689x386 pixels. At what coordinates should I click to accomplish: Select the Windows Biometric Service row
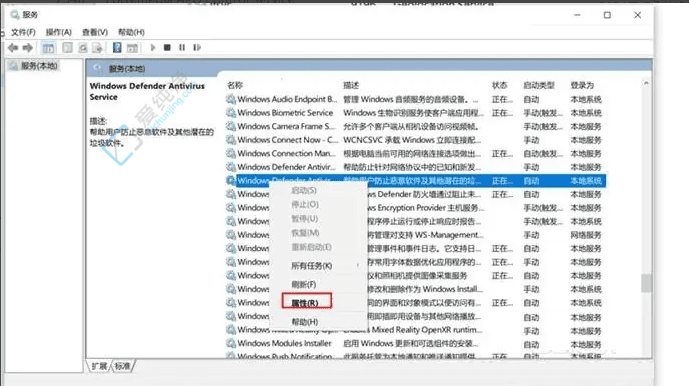point(285,113)
